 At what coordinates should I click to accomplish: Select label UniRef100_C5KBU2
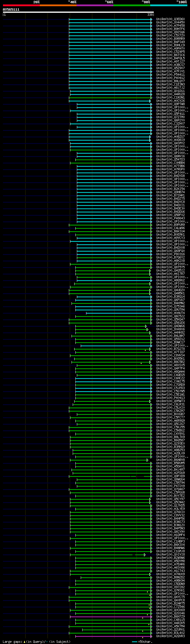[170, 431]
